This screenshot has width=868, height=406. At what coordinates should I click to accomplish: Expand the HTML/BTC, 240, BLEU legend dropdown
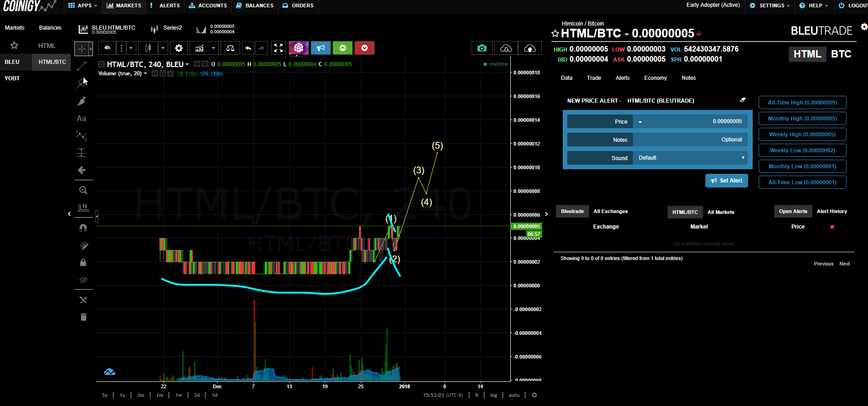[x=187, y=64]
